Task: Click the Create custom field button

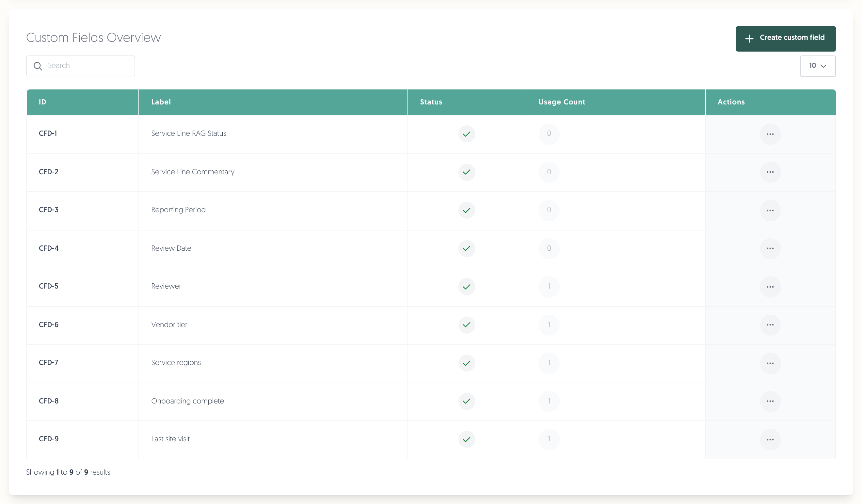Action: click(x=785, y=39)
